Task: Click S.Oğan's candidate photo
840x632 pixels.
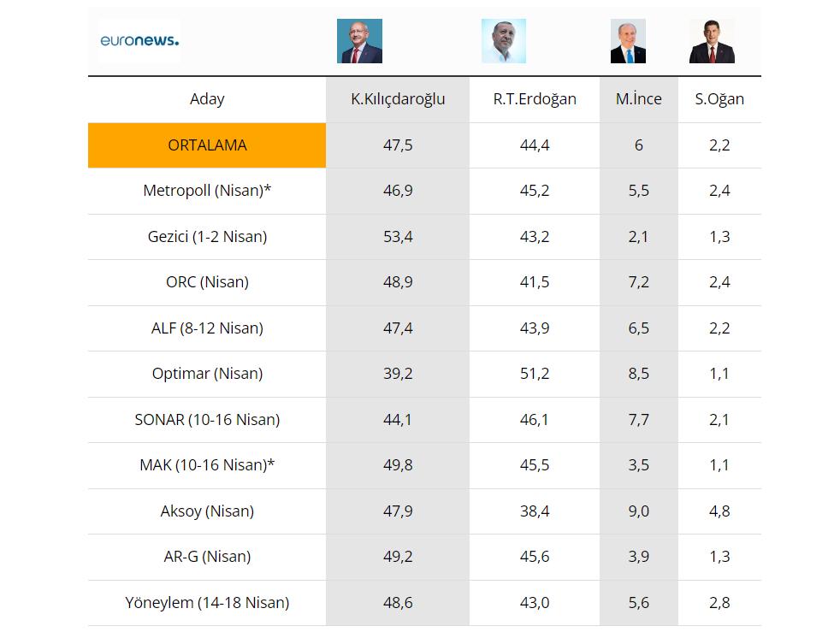Action: [712, 41]
